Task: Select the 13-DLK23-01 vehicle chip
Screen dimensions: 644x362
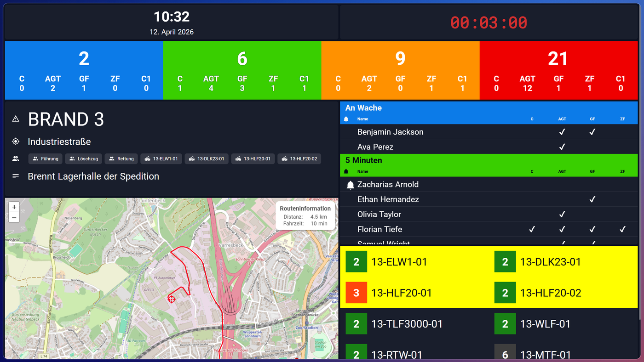Action: [207, 159]
